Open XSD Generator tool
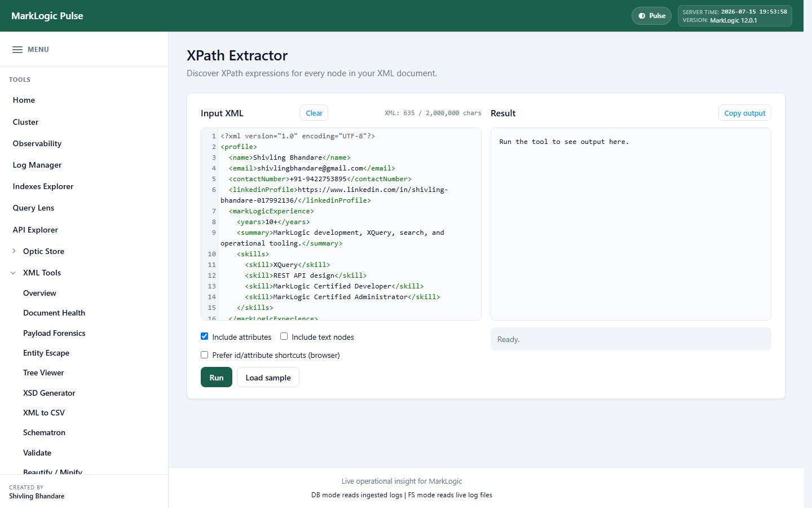Viewport: 812px width, 508px height. click(x=49, y=393)
